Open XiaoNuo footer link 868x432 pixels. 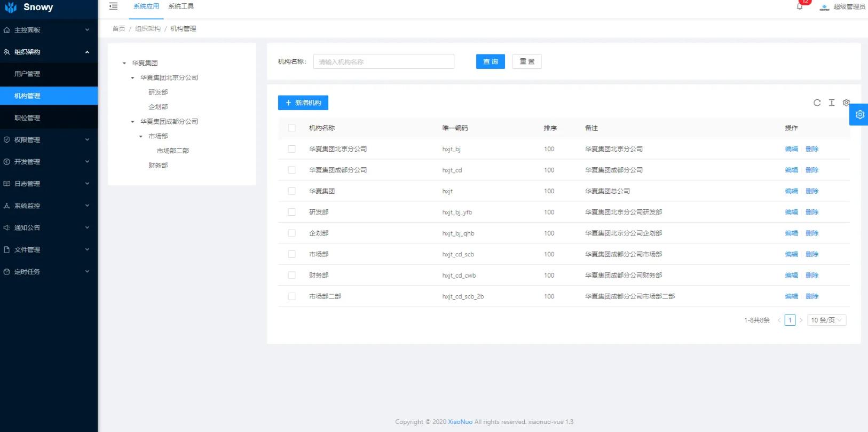tap(460, 422)
